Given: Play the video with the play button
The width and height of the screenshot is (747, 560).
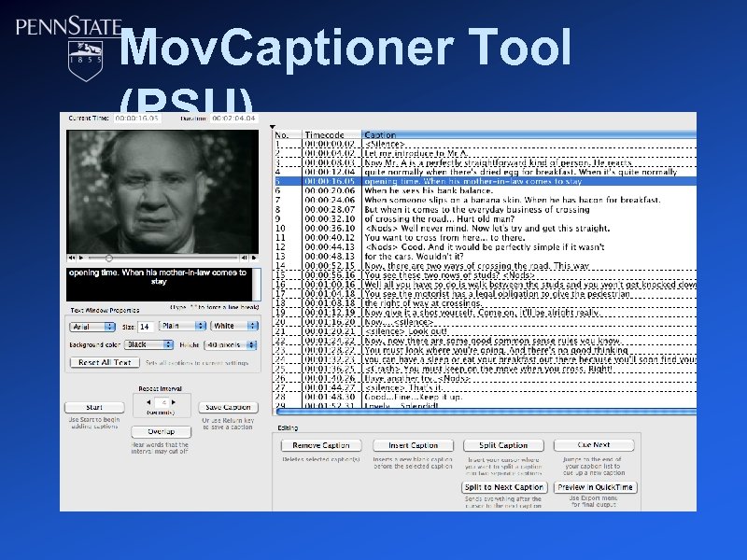Looking at the screenshot, I should click(x=81, y=258).
